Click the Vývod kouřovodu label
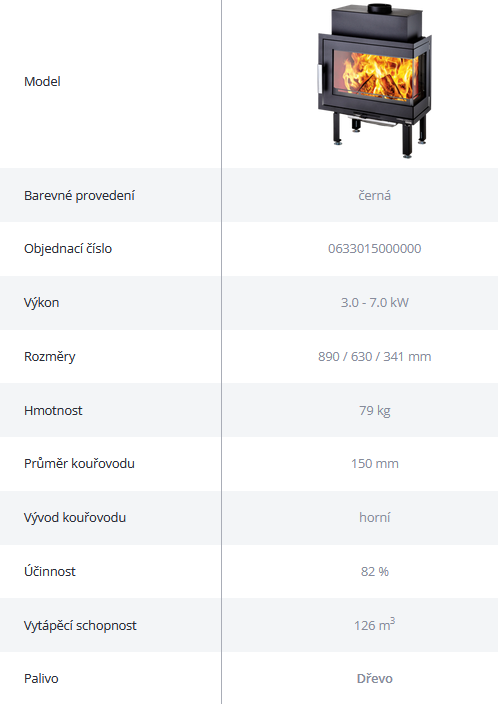The image size is (498, 704). (x=75, y=518)
